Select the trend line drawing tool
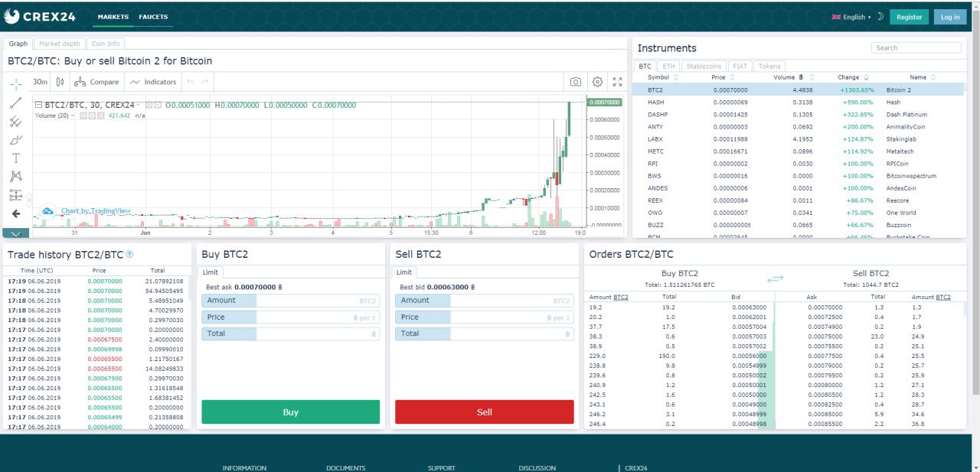 (x=16, y=103)
